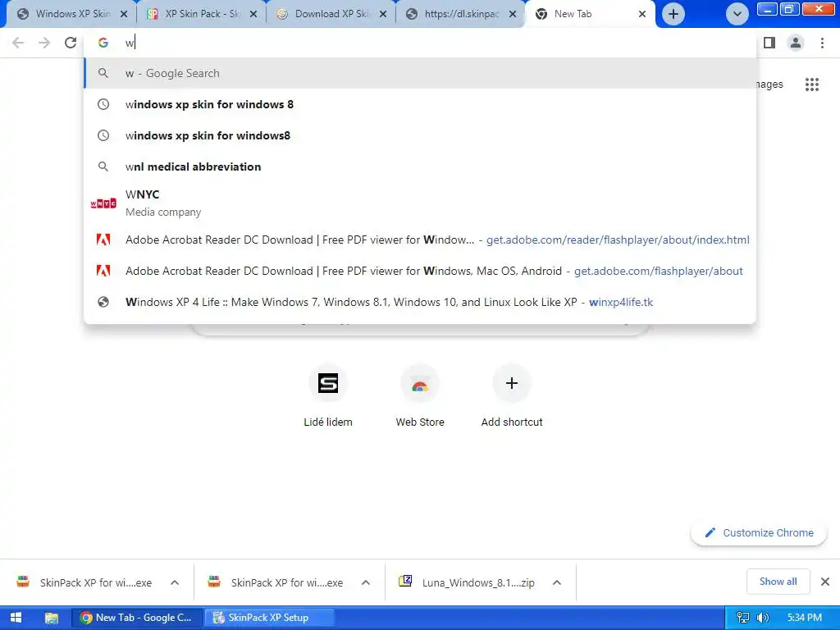840x630 pixels.
Task: Open first SkinPack XP exe download
Action: coord(85,582)
